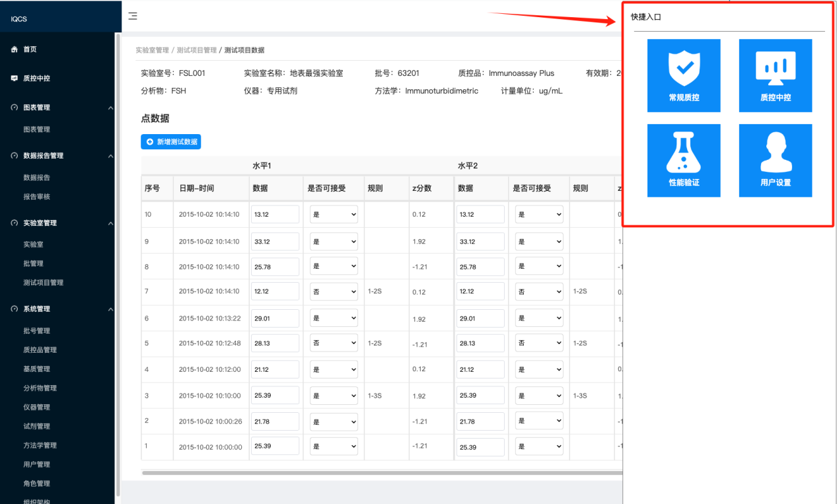Click the gauge icon beside 系统管理
This screenshot has height=504, width=837.
[x=15, y=309]
